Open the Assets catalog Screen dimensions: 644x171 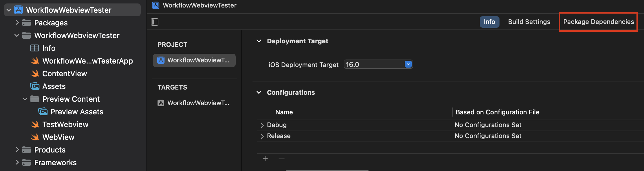pos(54,86)
